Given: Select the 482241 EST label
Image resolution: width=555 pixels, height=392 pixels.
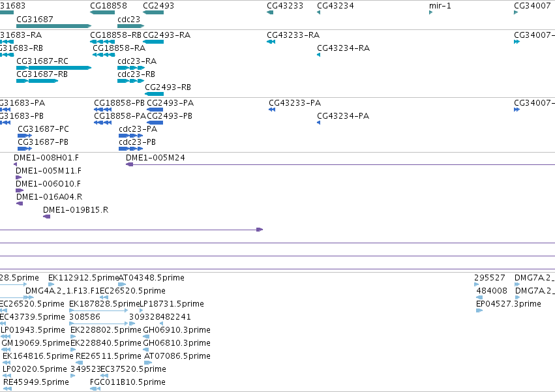Looking at the screenshot, I should pyautogui.click(x=175, y=317).
